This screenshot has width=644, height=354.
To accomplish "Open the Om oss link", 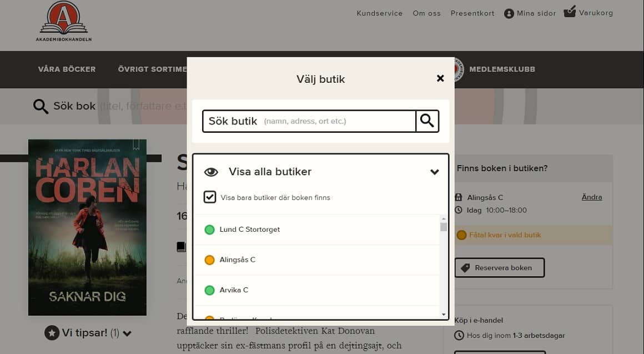I will 427,13.
